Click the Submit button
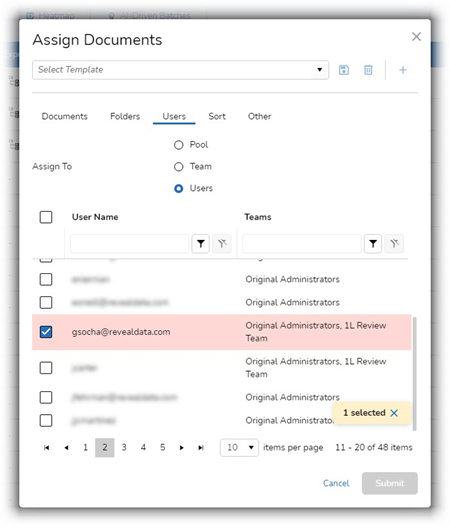The height and width of the screenshot is (526, 450). (390, 483)
